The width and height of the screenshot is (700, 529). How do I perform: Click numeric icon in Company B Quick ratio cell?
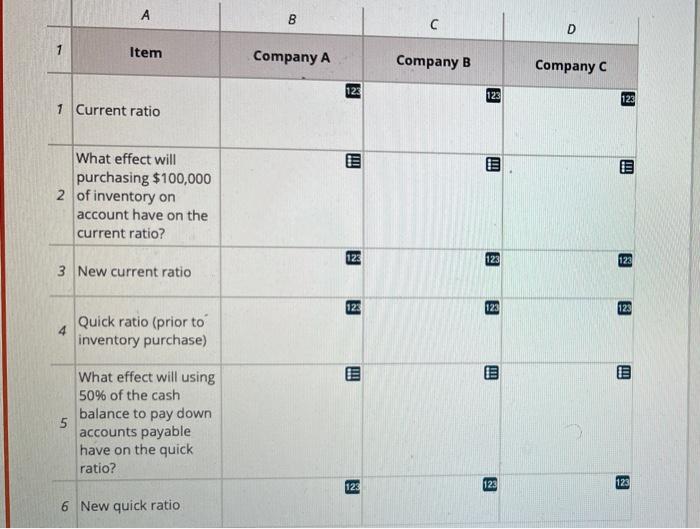coord(493,307)
